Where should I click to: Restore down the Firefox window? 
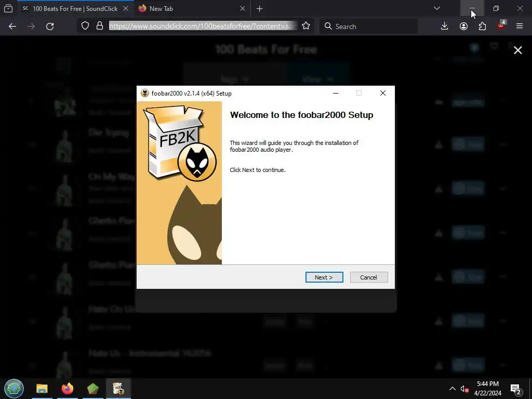[496, 8]
